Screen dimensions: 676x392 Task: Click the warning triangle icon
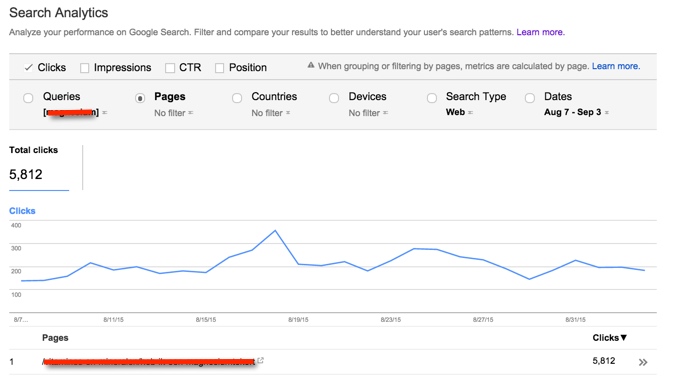310,66
